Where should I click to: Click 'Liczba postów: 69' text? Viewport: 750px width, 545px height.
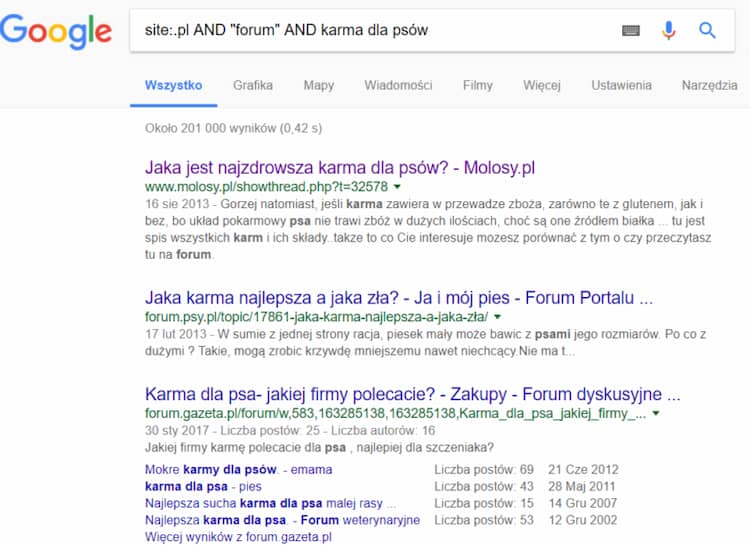click(x=484, y=470)
